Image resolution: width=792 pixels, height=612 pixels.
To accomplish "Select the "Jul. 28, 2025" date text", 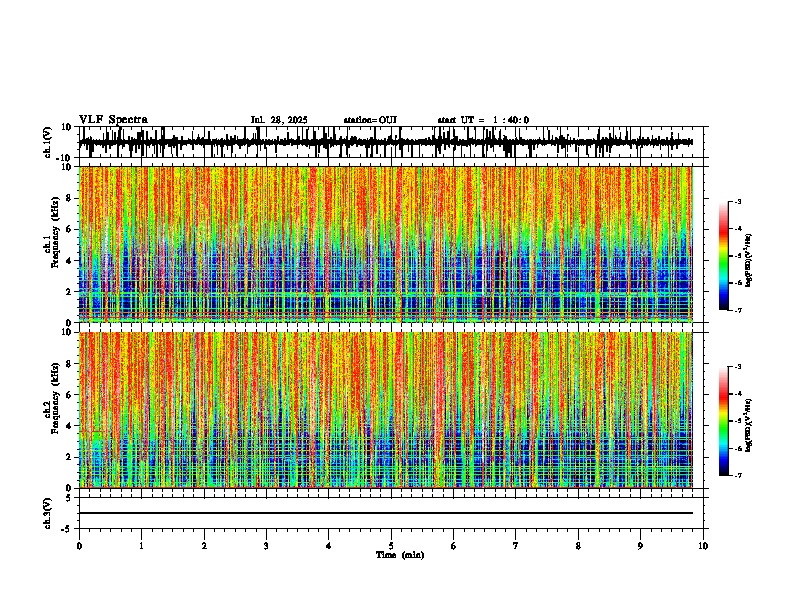I will (x=279, y=120).
